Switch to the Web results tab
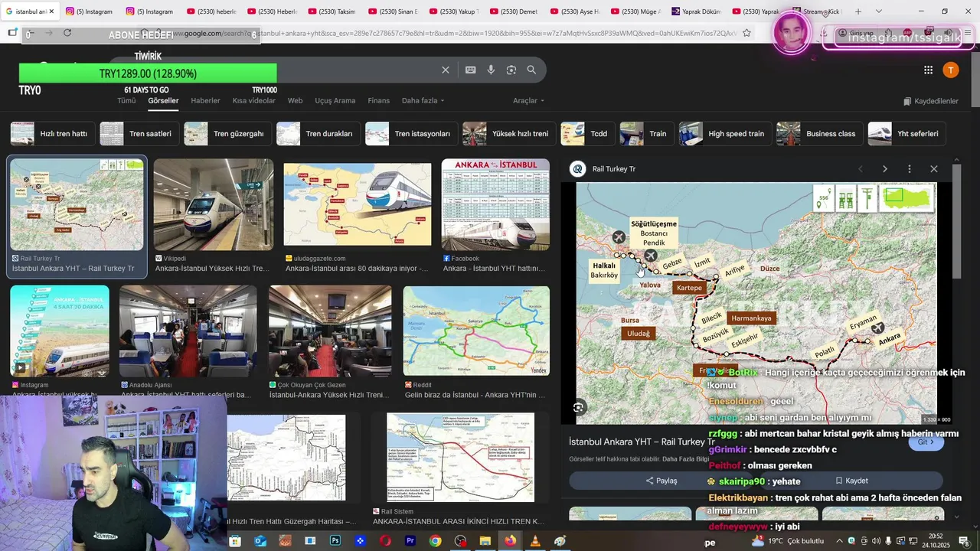 [295, 100]
